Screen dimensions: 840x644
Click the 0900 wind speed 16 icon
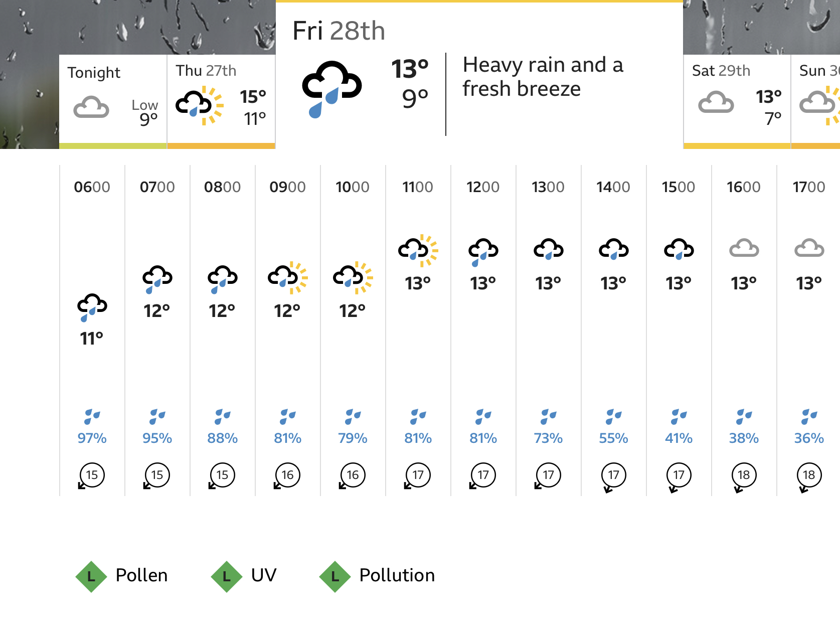[287, 475]
